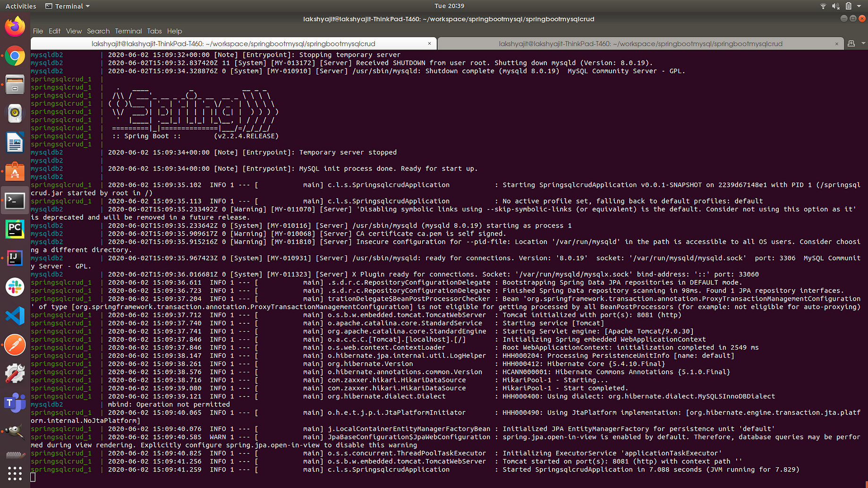868x488 pixels.
Task: Launch PyCharm from the dock
Action: click(15, 229)
